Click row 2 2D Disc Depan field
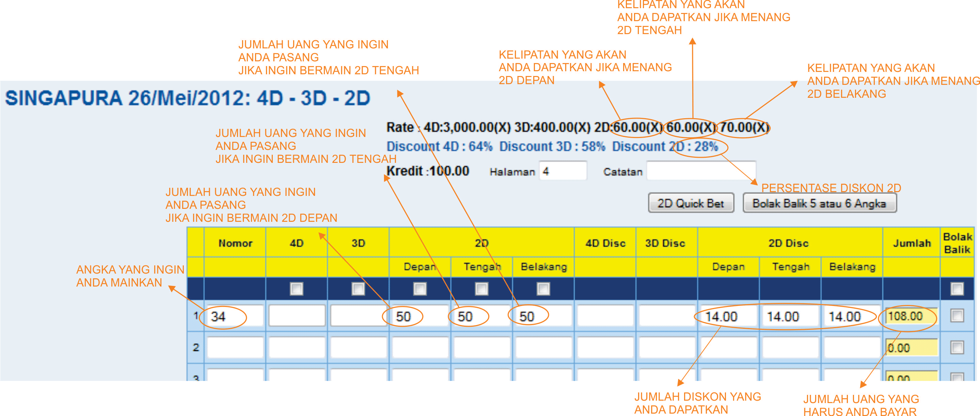Screen dimensions: 980x416 729,348
